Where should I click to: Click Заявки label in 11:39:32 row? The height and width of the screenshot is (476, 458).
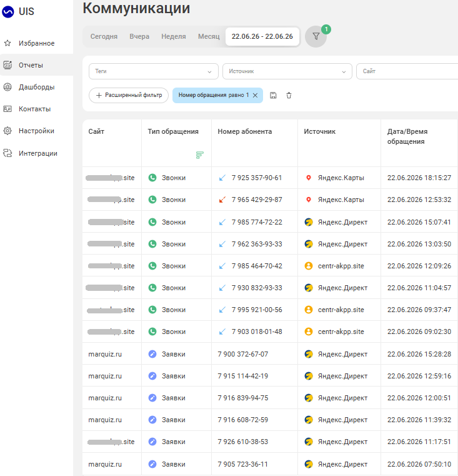tap(174, 420)
